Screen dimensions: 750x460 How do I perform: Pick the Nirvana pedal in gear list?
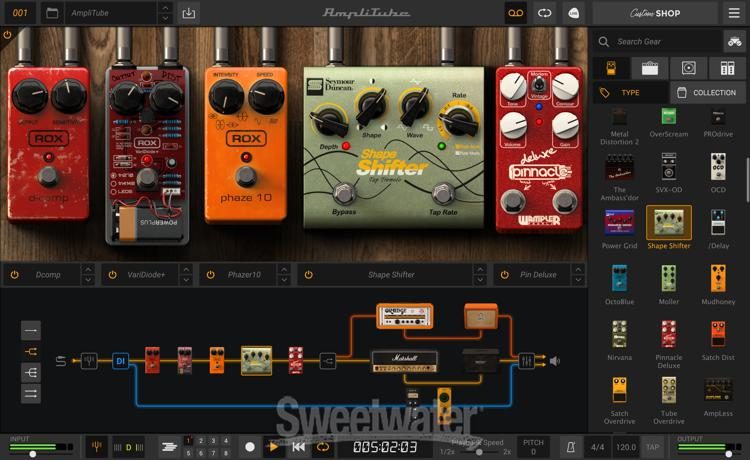619,340
